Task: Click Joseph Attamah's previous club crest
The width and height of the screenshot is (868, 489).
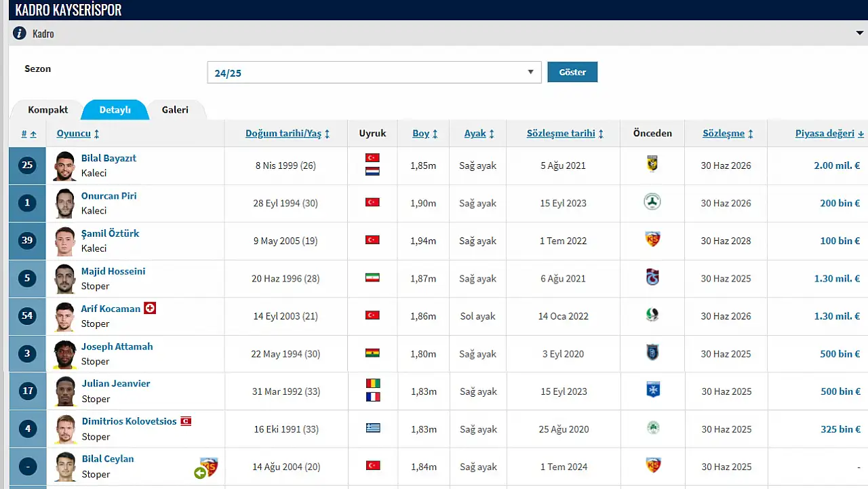Action: pyautogui.click(x=652, y=353)
